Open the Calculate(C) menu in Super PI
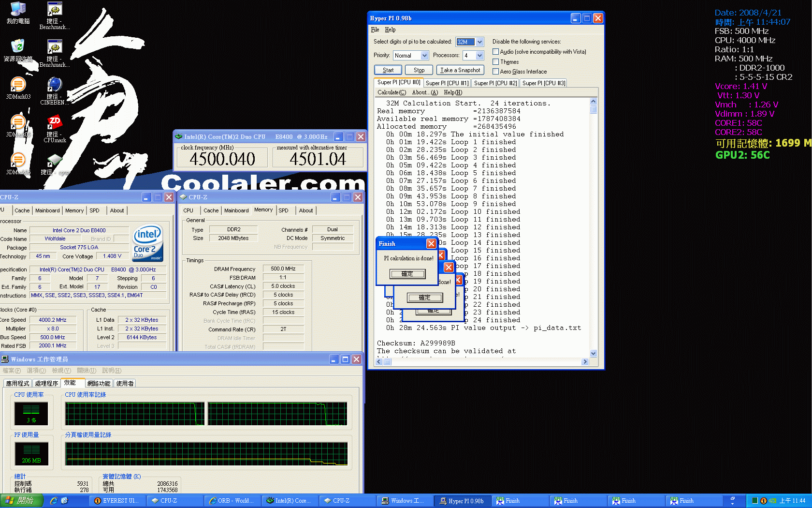The width and height of the screenshot is (812, 508). (392, 92)
